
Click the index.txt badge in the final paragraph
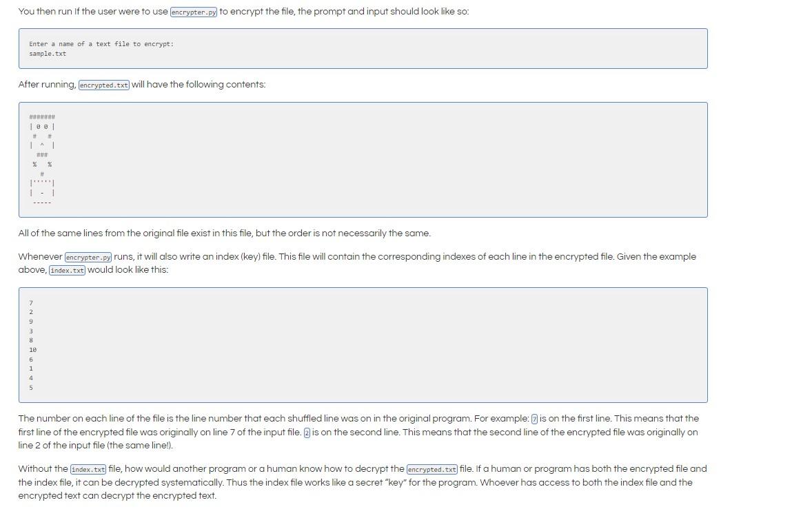pyautogui.click(x=88, y=469)
